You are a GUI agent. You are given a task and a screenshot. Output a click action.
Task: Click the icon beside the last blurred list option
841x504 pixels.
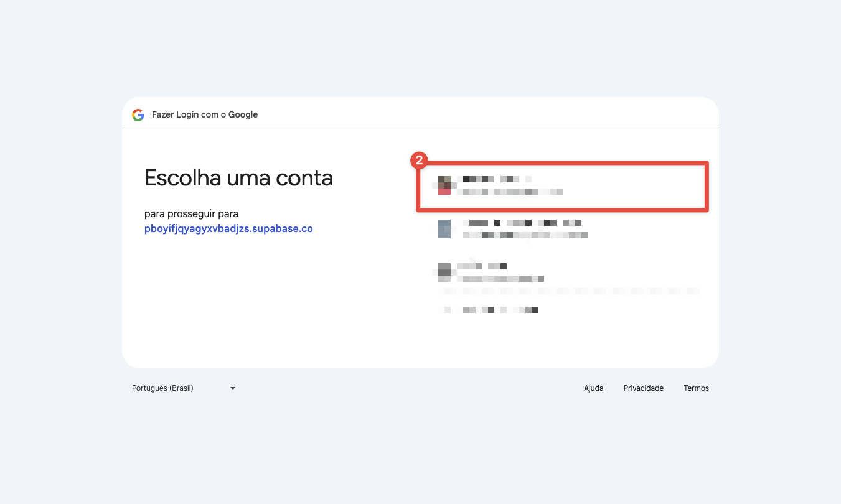tap(444, 309)
